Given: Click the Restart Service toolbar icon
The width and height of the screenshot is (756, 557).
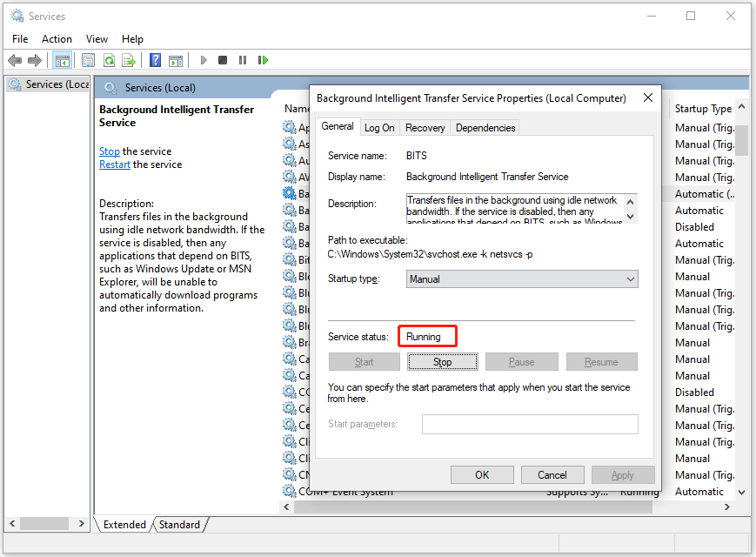Looking at the screenshot, I should 262,60.
